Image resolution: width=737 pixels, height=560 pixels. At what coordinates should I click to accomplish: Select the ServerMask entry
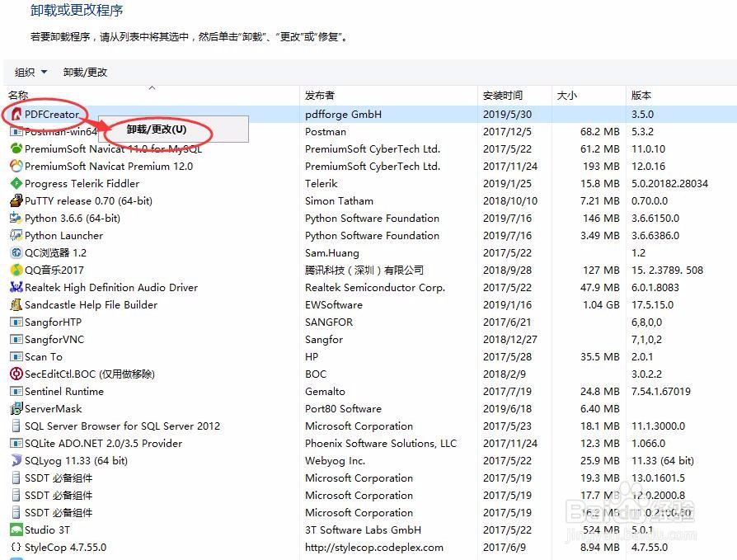53,408
